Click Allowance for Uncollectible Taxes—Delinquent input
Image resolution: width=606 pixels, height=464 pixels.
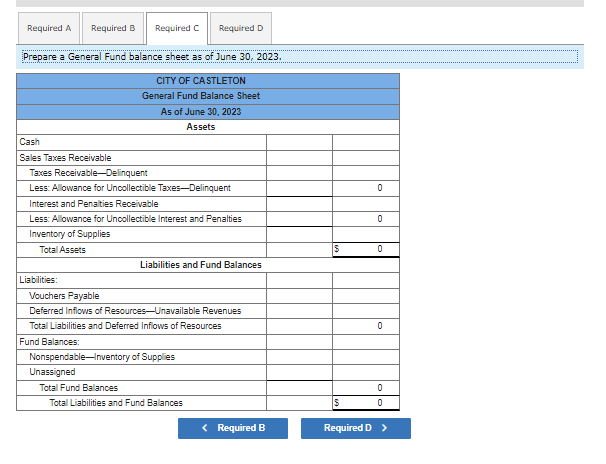pos(300,188)
